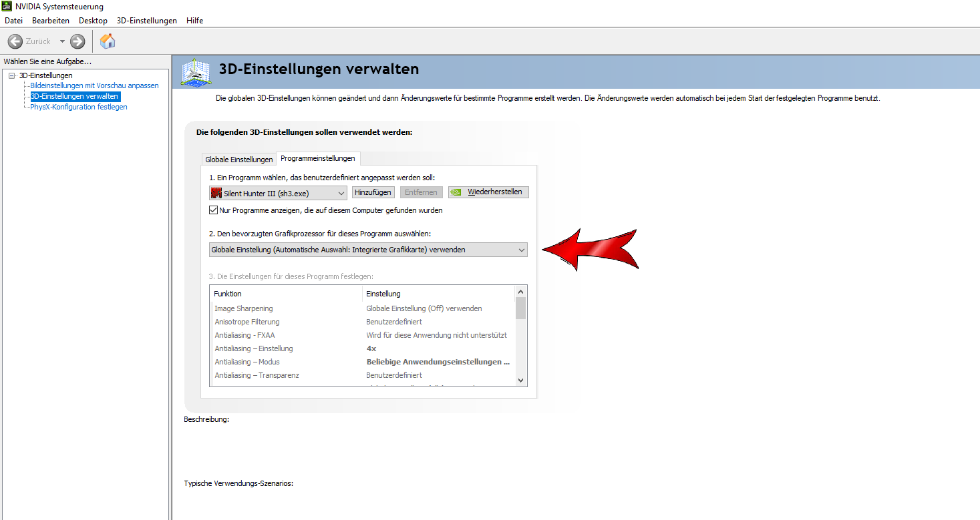Open the preferred graphics processor dropdown
This screenshot has width=980, height=520.
click(368, 250)
